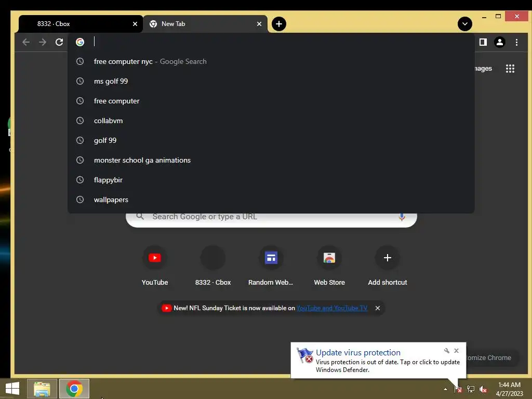Open notification options wrench icon
The height and width of the screenshot is (399, 532).
(x=446, y=351)
